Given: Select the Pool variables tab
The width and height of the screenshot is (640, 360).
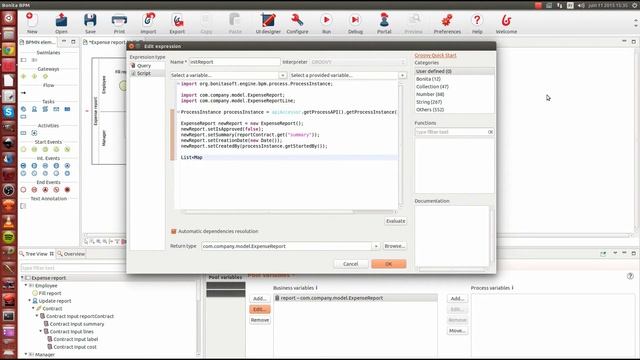Looking at the screenshot, I should (x=225, y=277).
